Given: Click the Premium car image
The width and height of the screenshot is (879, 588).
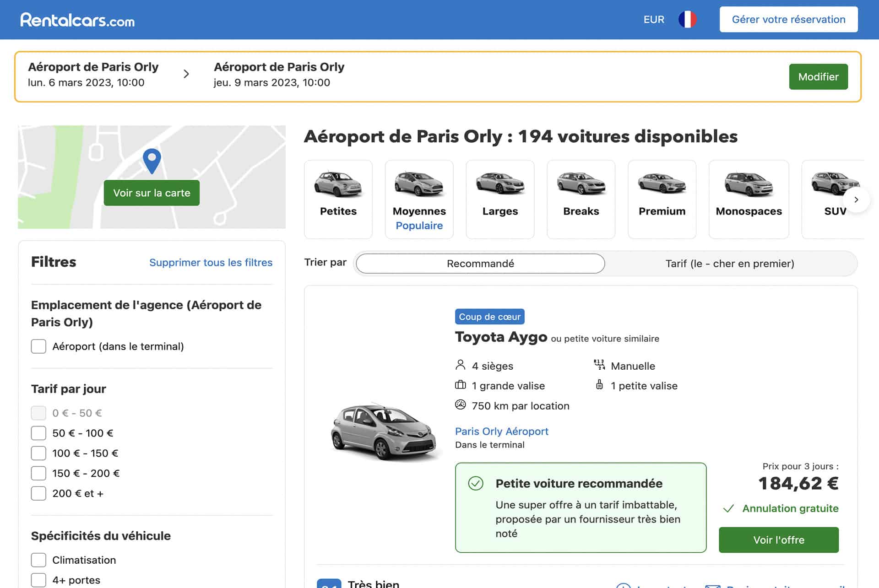Looking at the screenshot, I should click(662, 184).
